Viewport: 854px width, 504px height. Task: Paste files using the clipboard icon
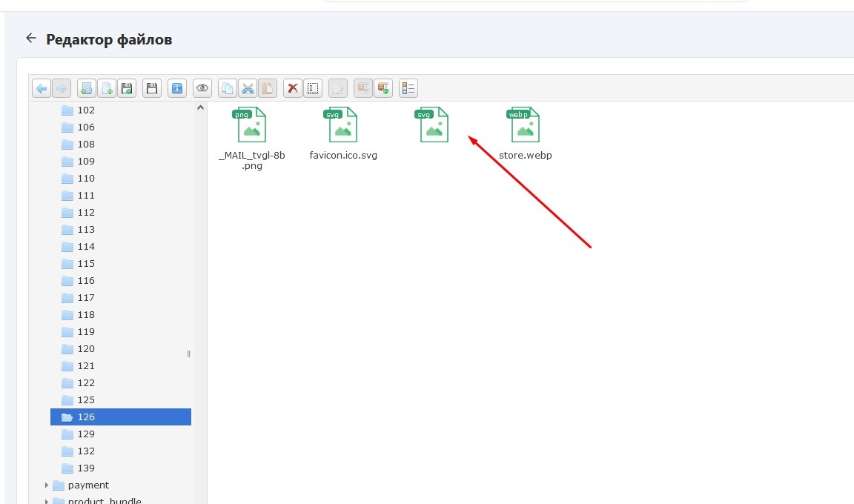click(268, 88)
